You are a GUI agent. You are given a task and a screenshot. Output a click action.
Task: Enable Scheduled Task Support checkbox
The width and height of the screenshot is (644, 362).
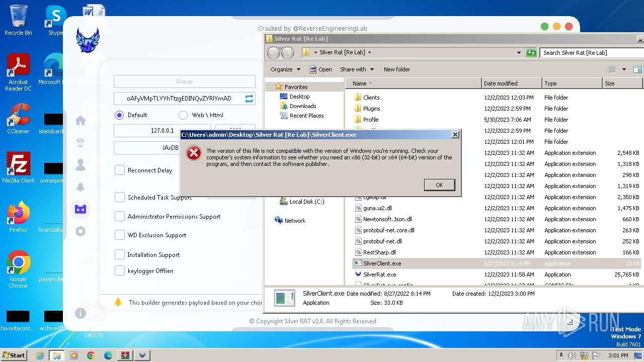tap(120, 198)
